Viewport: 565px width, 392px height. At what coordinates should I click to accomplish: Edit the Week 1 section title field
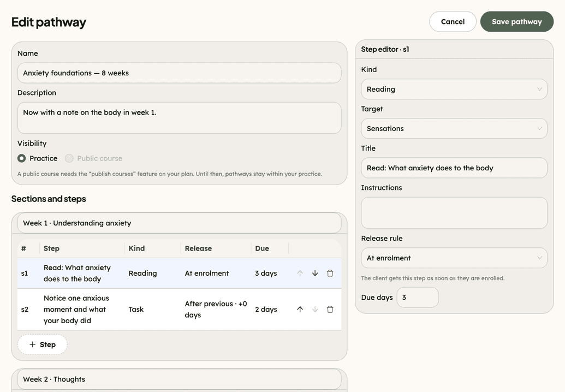click(179, 223)
